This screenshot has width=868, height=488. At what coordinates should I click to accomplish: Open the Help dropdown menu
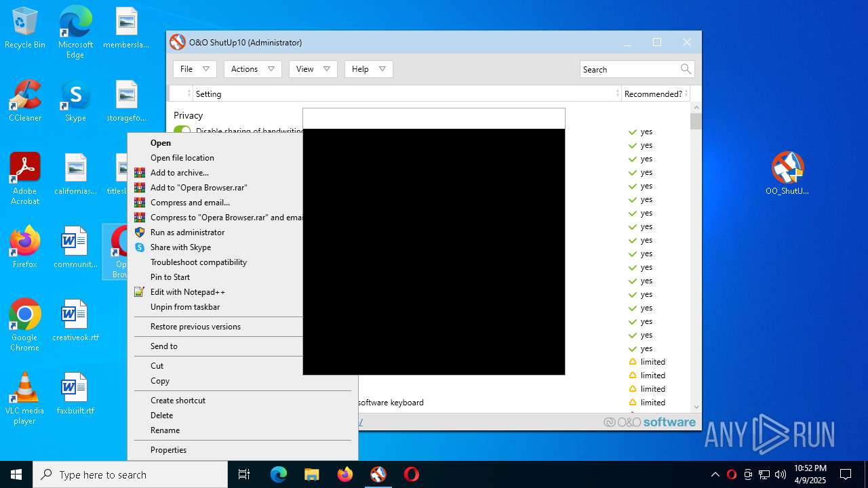coord(369,69)
